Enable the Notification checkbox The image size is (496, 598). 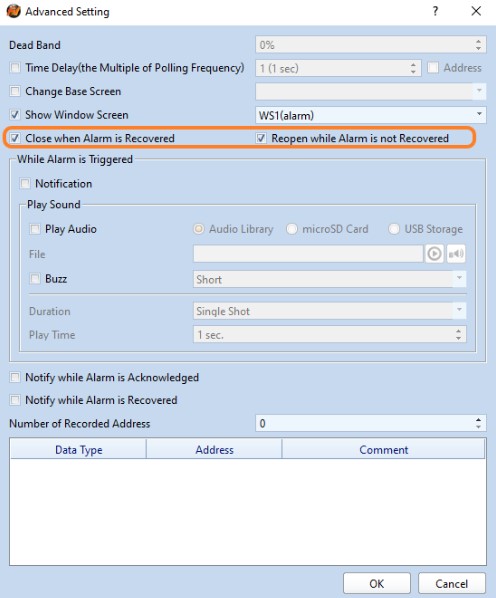tap(25, 183)
